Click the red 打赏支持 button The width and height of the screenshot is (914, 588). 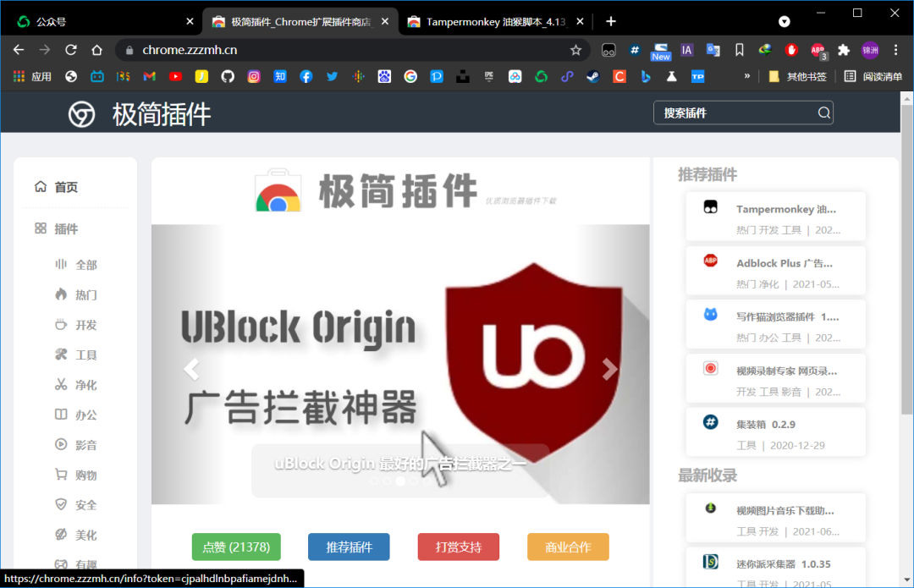[x=458, y=547]
